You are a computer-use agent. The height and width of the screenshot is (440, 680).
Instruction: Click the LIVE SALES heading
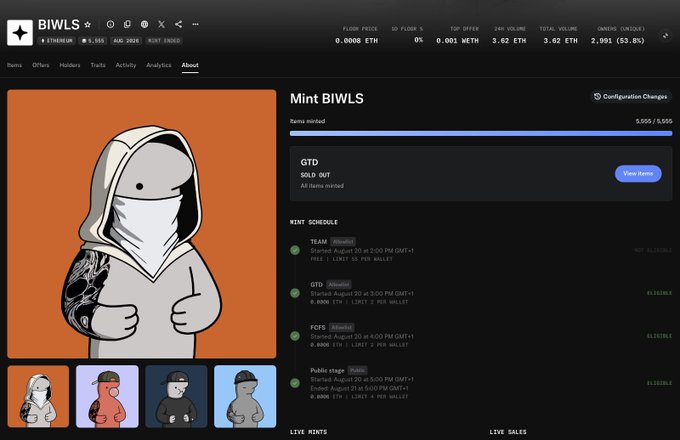(508, 432)
